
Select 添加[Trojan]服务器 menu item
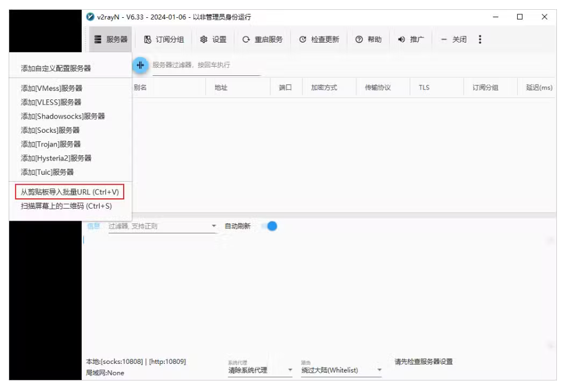tap(51, 144)
